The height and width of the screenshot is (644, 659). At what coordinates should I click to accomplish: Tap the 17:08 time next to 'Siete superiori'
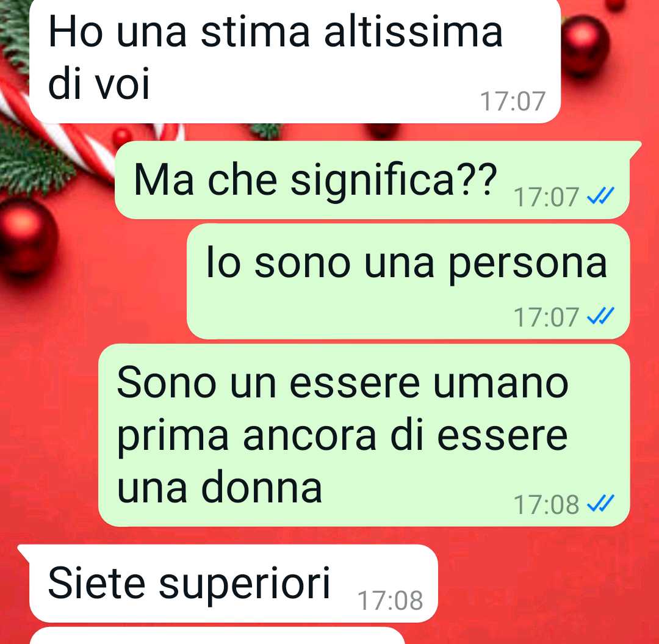click(x=390, y=600)
